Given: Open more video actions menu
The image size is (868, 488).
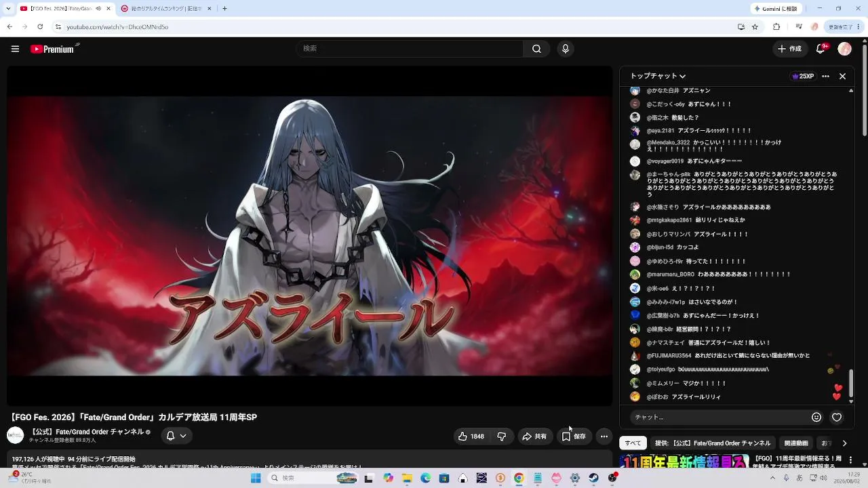Looking at the screenshot, I should click(x=604, y=436).
